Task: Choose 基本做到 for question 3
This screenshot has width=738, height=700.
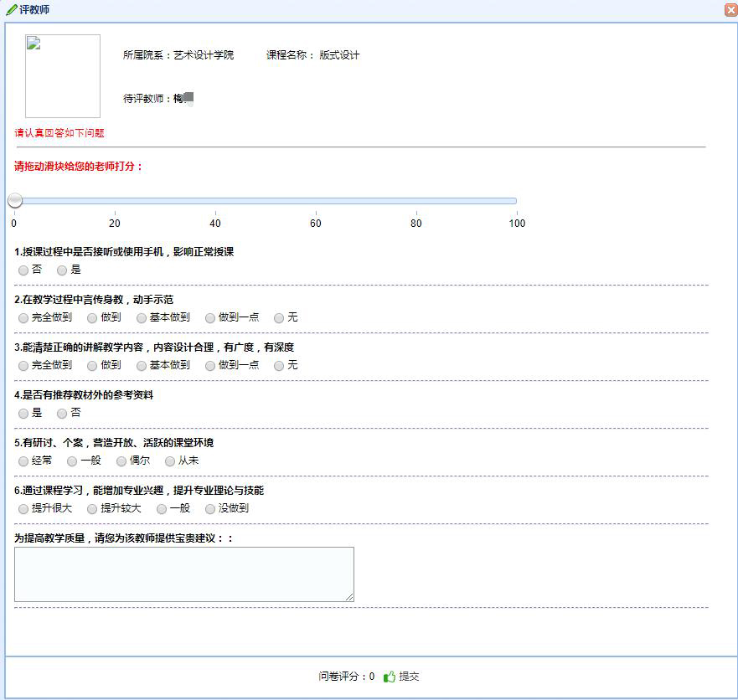Action: (142, 366)
